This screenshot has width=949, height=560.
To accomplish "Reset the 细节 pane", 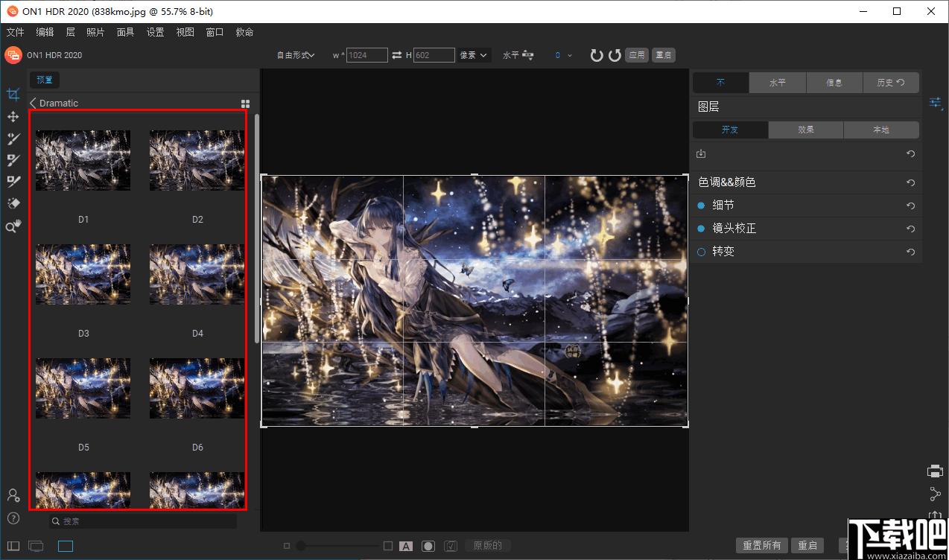I will (x=910, y=206).
